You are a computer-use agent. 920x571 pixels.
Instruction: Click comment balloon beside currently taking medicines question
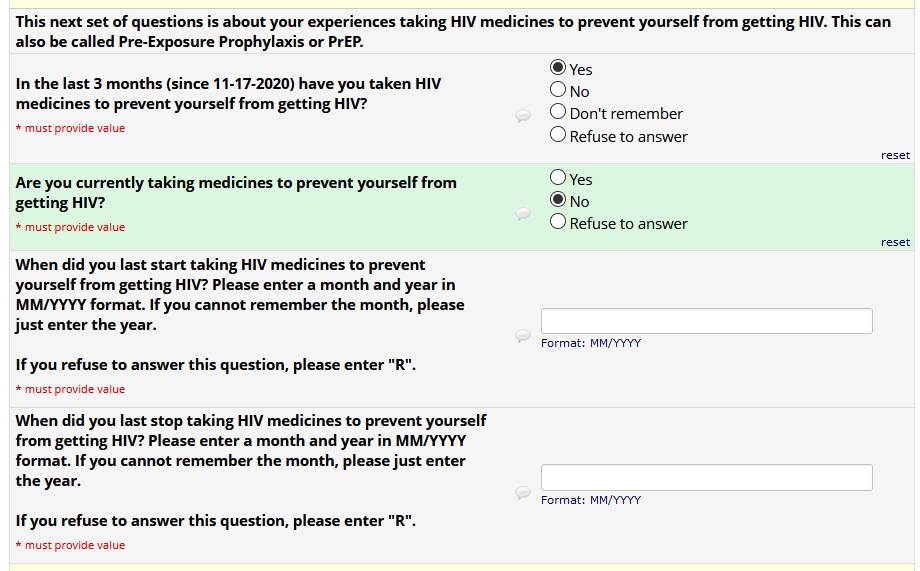click(x=522, y=214)
